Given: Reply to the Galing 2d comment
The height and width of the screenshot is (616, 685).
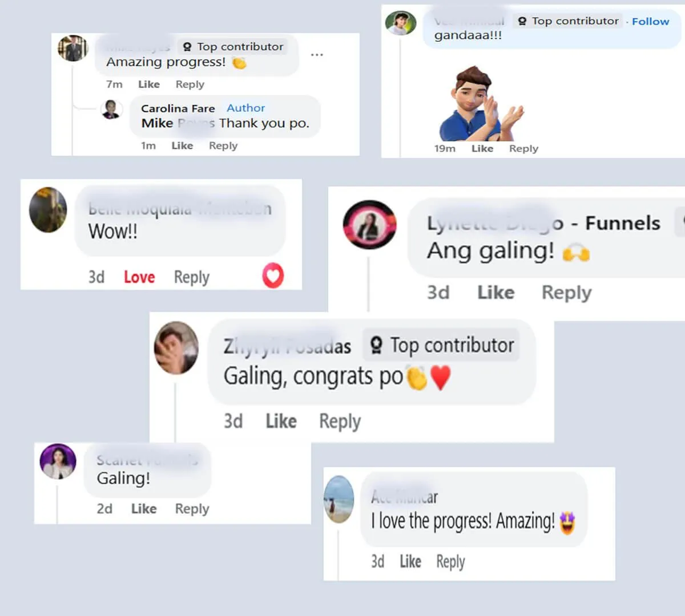Looking at the screenshot, I should point(192,509).
